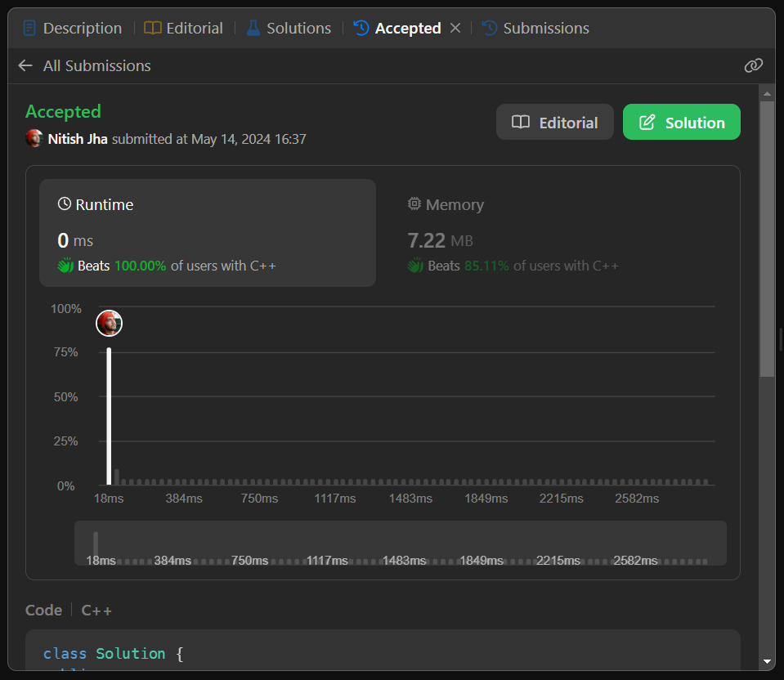The height and width of the screenshot is (680, 784).
Task: Click the Memory chip icon
Action: [x=414, y=204]
